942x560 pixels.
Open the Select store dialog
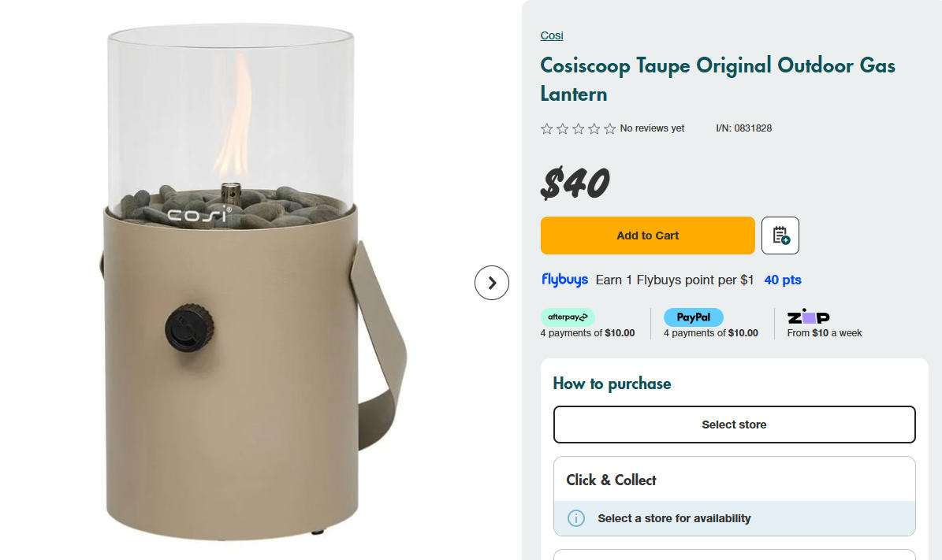point(734,424)
